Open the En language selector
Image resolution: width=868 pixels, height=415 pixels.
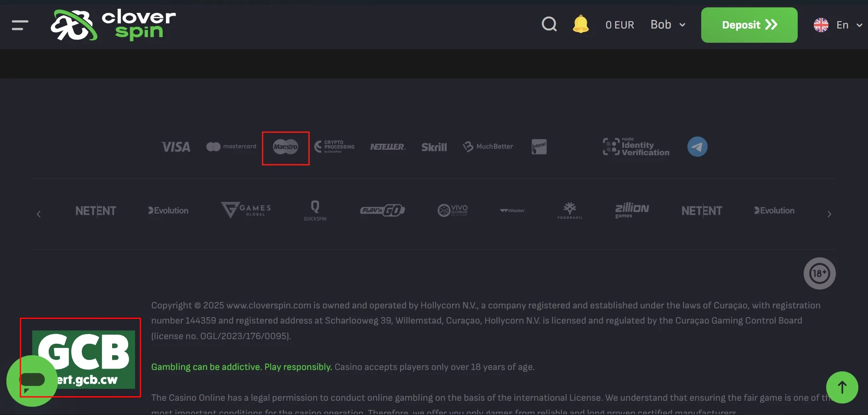[x=838, y=25]
